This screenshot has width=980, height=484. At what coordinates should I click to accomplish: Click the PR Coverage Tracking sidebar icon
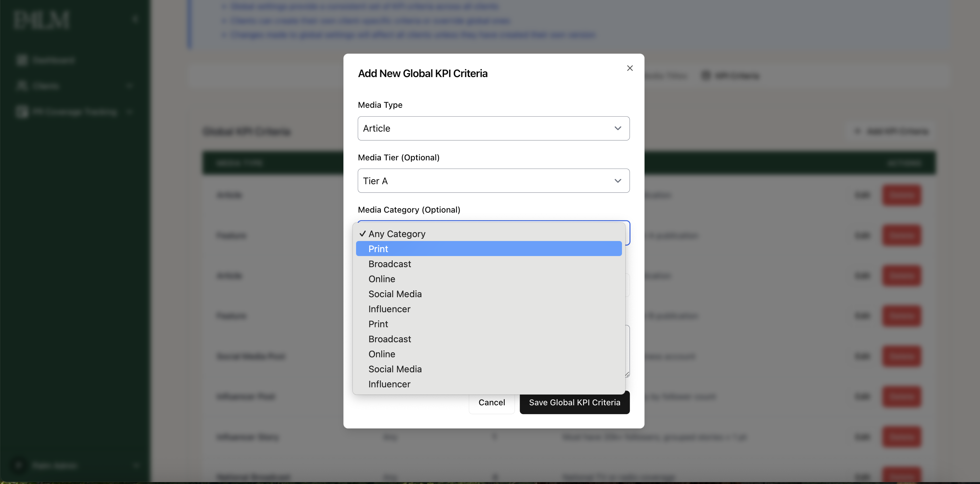[22, 112]
